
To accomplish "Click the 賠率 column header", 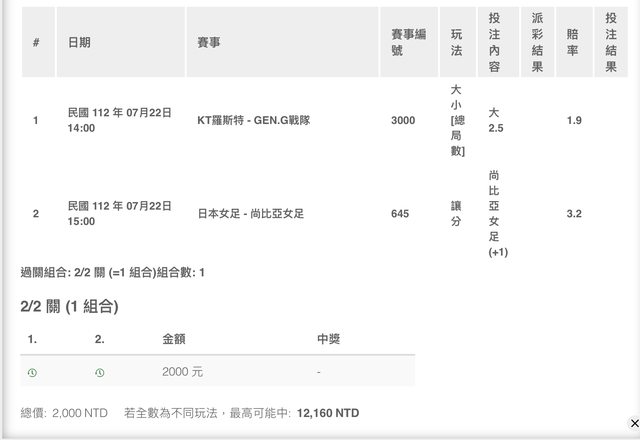I will (573, 43).
